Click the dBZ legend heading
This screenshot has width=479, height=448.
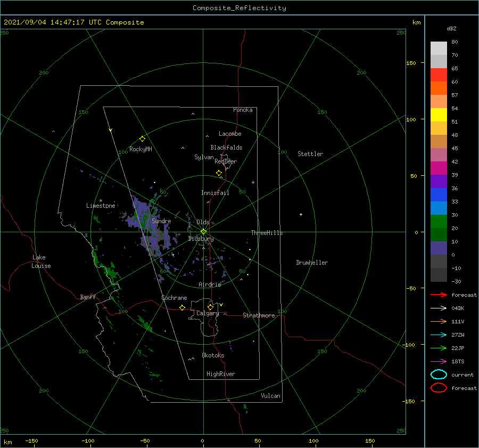(x=451, y=28)
